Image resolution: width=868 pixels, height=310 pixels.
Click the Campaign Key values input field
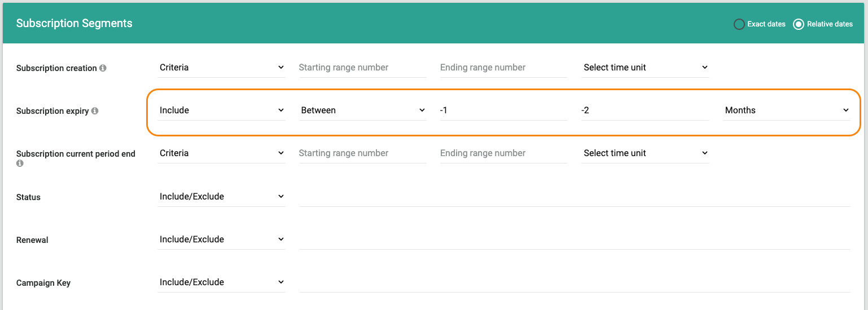tap(575, 282)
